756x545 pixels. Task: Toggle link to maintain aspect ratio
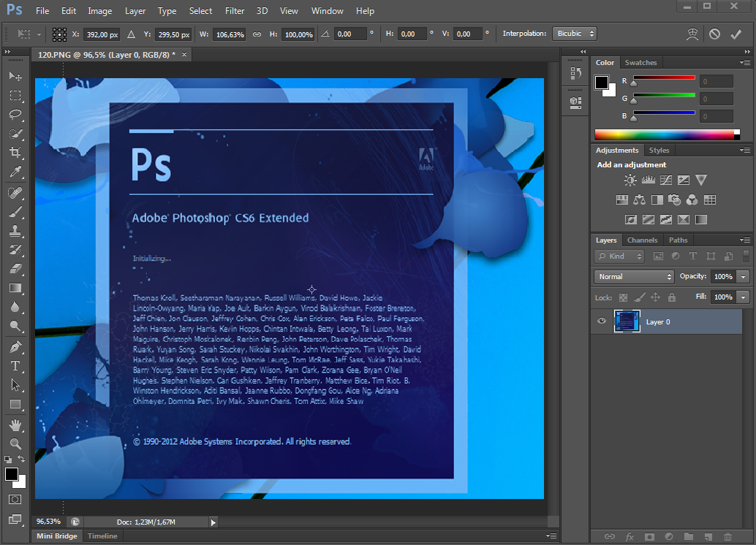point(257,34)
